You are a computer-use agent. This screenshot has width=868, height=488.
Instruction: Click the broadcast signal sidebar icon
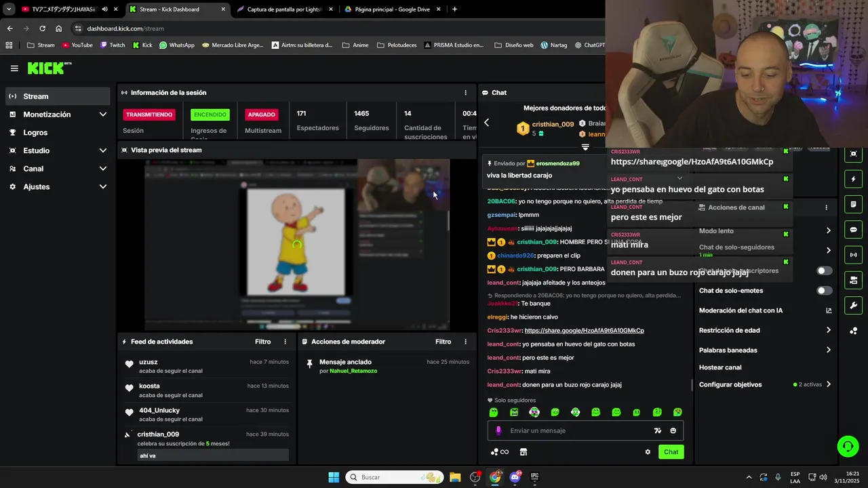point(853,255)
